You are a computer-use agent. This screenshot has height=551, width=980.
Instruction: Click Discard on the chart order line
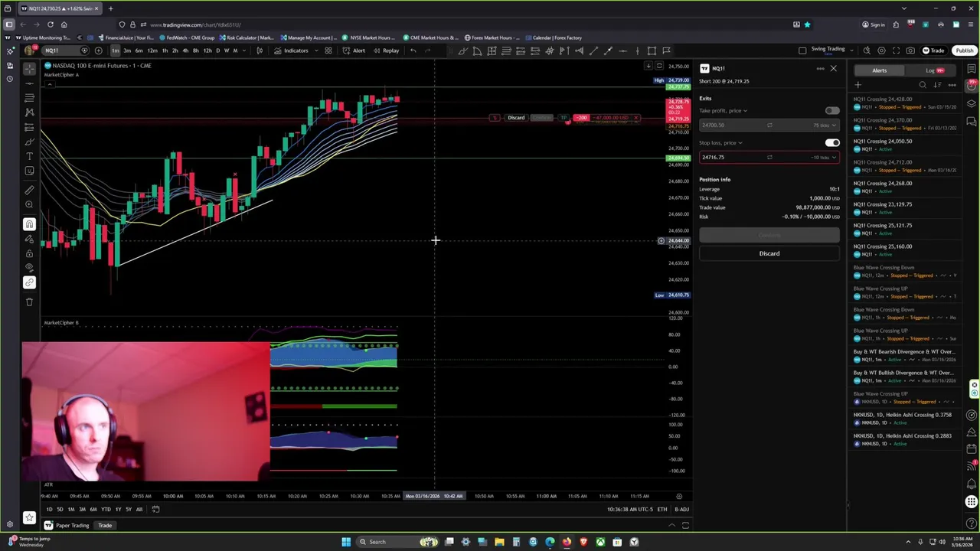[516, 118]
